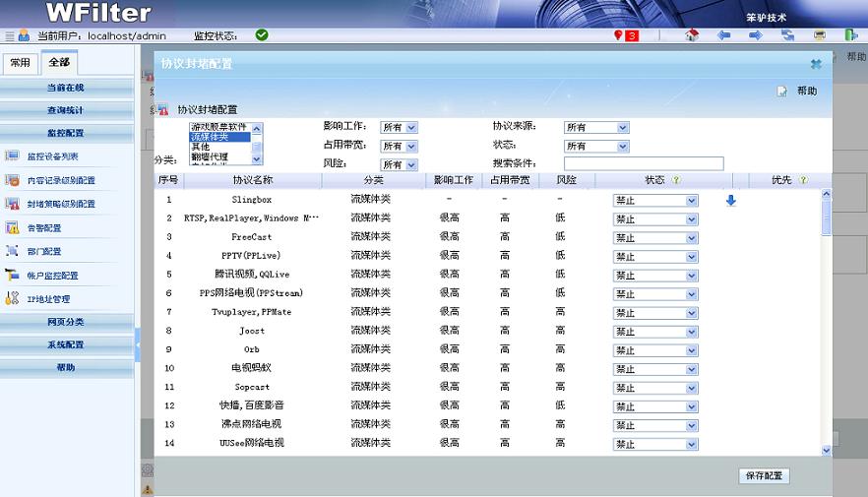
Task: Open the 状态 dropdown for PPTV(PPLive) row
Action: [x=655, y=257]
